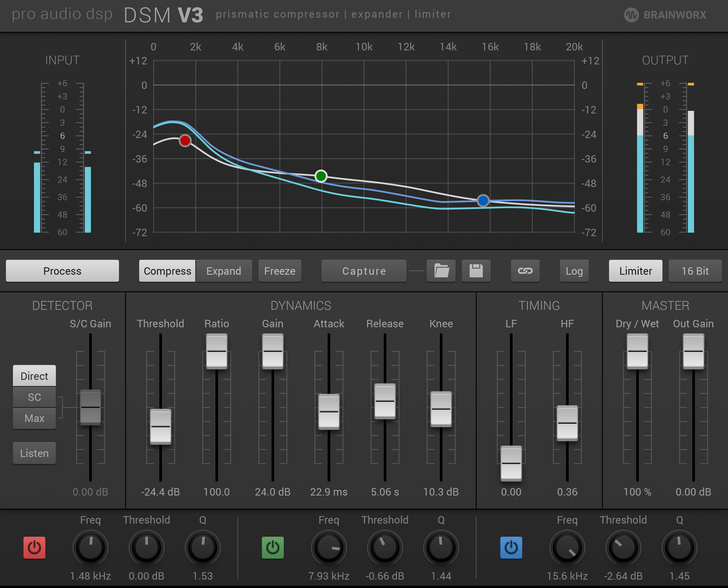This screenshot has width=728, height=588.
Task: Click the red band Freq knob
Action: (91, 547)
